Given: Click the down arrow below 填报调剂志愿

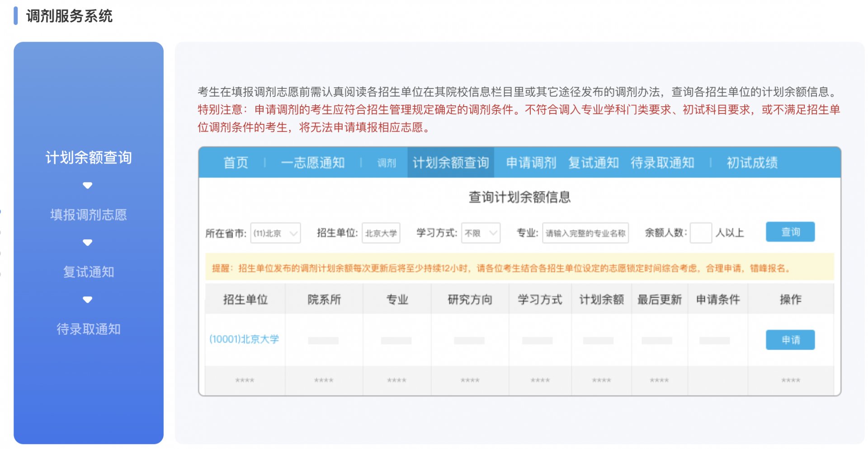Looking at the screenshot, I should pos(88,243).
